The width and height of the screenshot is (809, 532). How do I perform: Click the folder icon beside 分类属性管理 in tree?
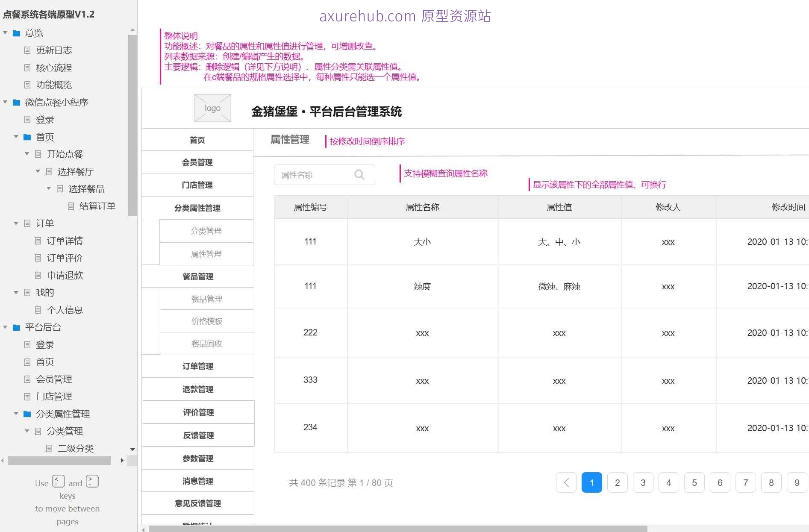tap(27, 414)
